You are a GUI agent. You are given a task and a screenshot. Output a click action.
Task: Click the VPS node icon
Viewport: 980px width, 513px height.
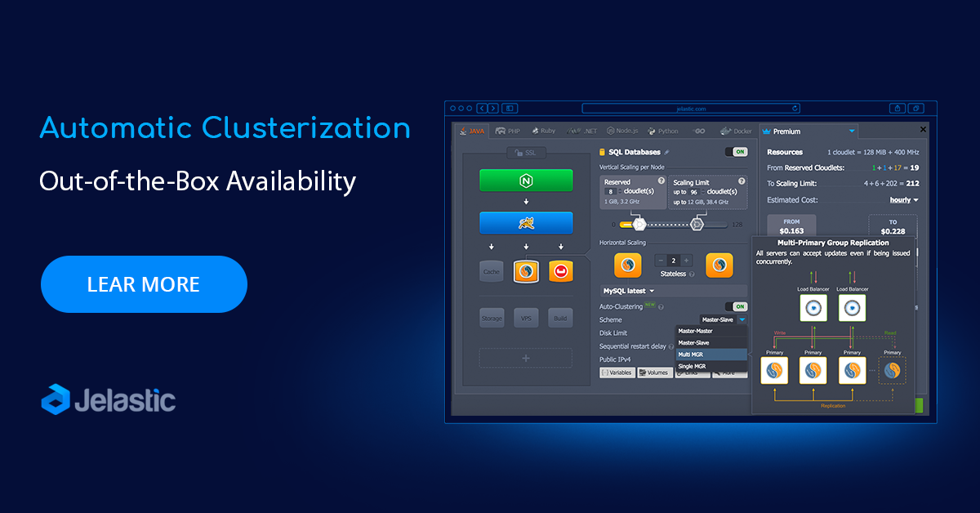tap(526, 318)
